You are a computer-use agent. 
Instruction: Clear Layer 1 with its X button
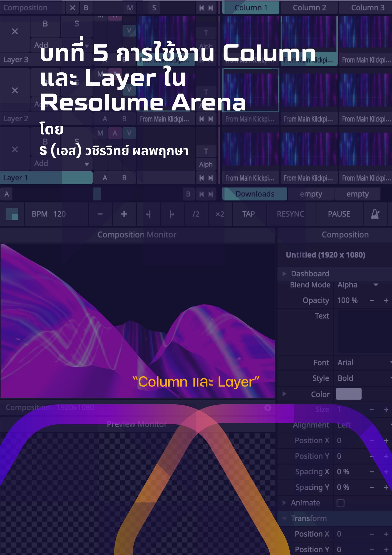pos(15,150)
